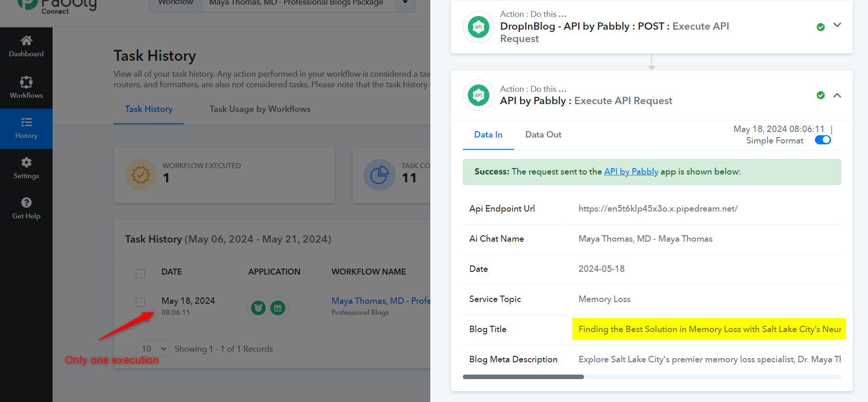This screenshot has height=402, width=868.
Task: Click the alarm clock application icon in the May 18 row
Action: (x=258, y=308)
